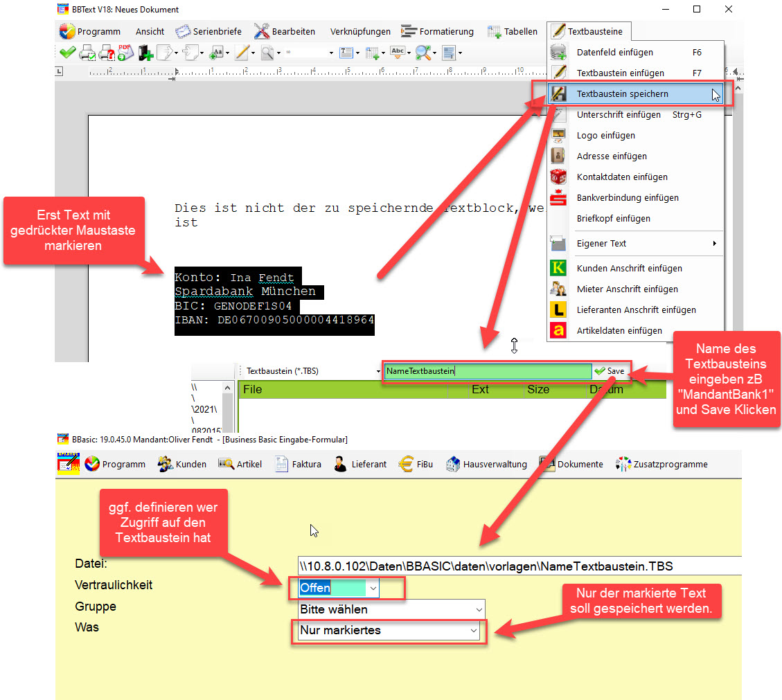
Task: Click the binder with green plus icon
Action: coord(145,53)
